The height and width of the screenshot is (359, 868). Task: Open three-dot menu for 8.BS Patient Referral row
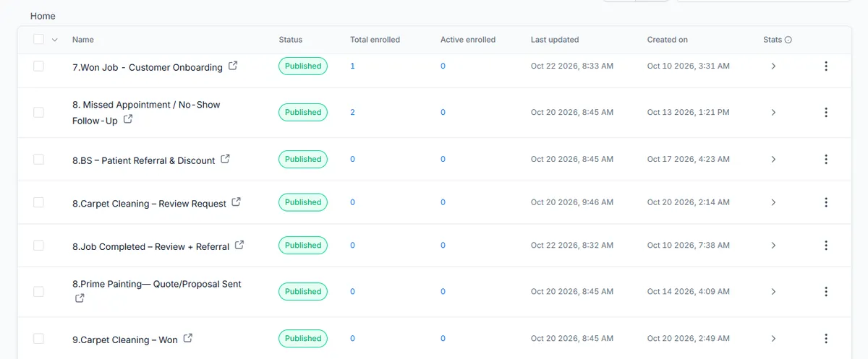(826, 159)
